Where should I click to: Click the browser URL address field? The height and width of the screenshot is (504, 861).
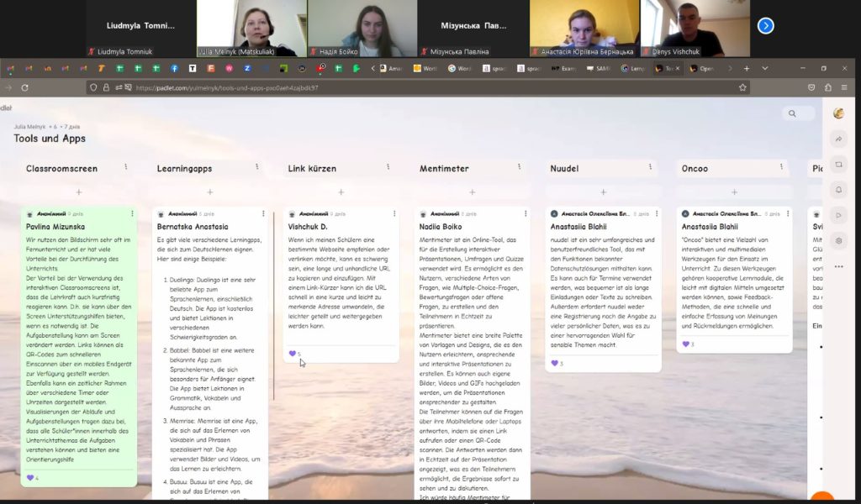[417, 87]
